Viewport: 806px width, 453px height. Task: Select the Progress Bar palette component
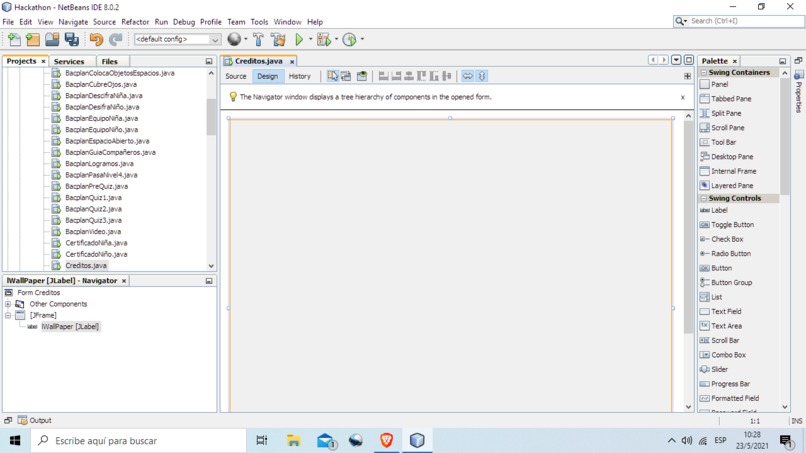coord(730,384)
